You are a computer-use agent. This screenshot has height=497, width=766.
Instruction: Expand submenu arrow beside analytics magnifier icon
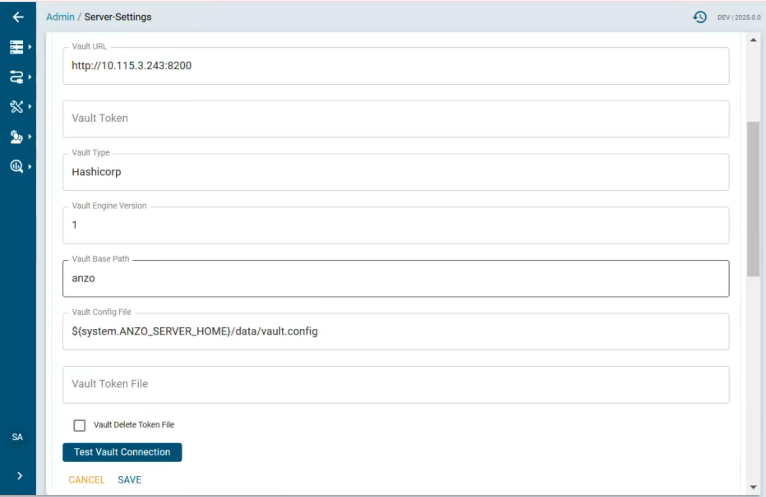coord(30,167)
